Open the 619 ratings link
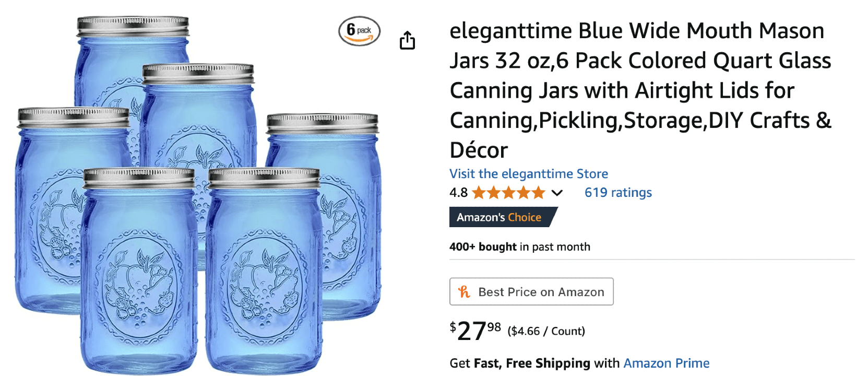The height and width of the screenshot is (376, 868). pos(618,193)
